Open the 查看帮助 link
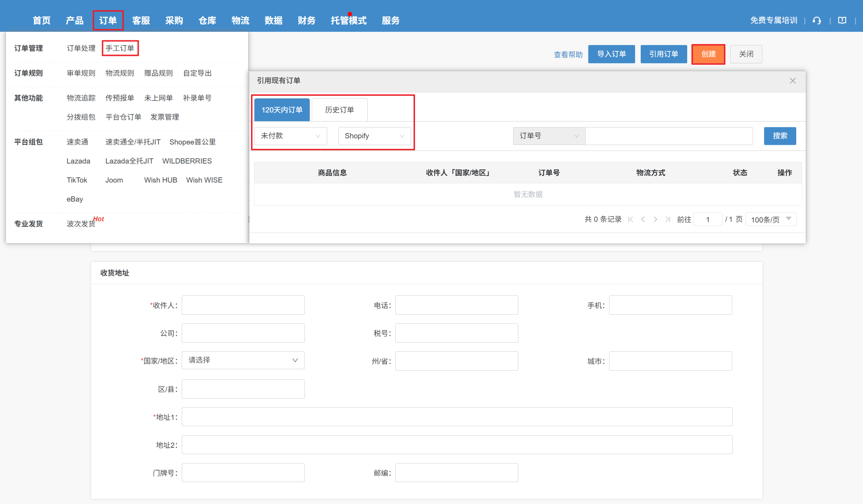863x504 pixels. [x=568, y=54]
